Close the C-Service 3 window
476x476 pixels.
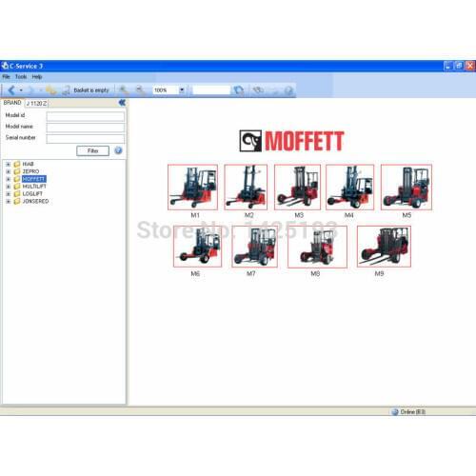(x=470, y=66)
